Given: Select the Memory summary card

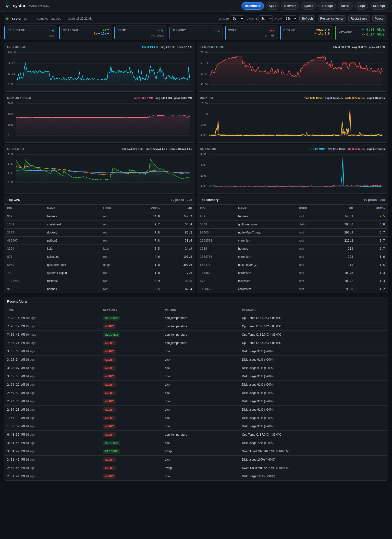Looking at the screenshot, I should point(196,33).
